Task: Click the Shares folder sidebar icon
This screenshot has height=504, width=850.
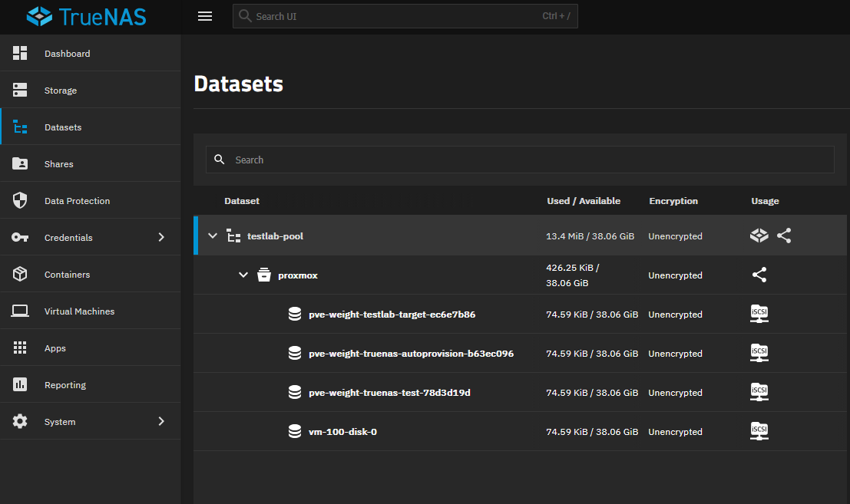Action: click(20, 163)
